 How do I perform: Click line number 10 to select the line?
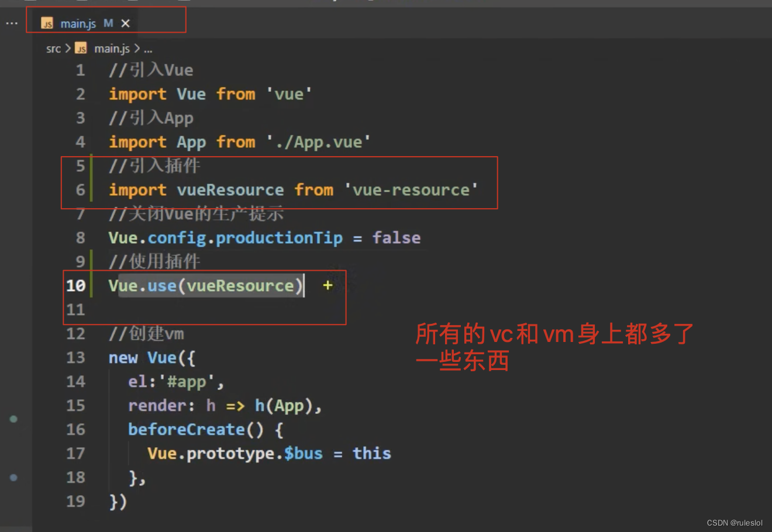(x=76, y=285)
